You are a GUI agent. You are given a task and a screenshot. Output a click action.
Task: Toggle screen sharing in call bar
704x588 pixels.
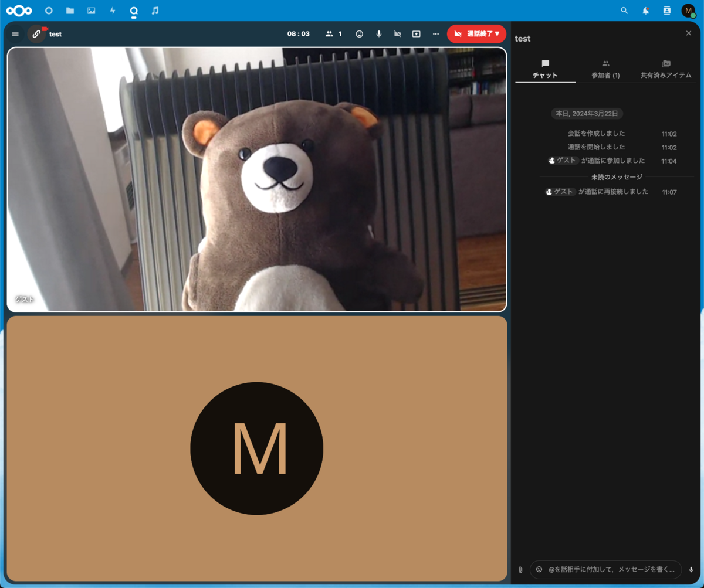click(417, 34)
